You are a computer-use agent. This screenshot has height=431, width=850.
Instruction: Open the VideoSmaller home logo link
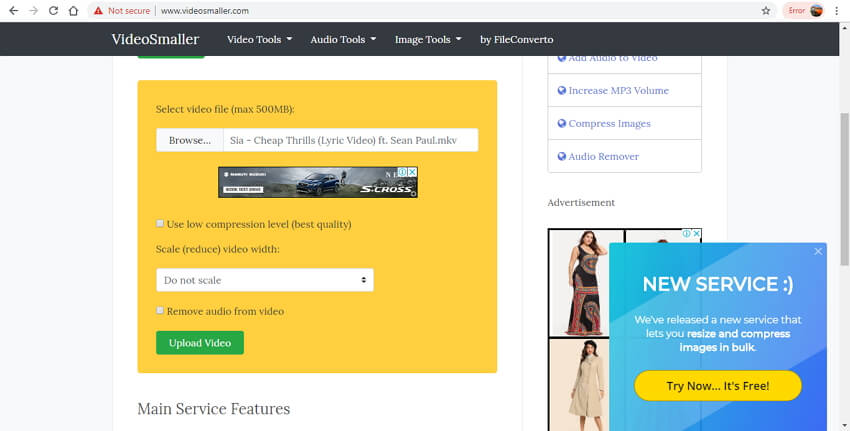click(x=156, y=39)
